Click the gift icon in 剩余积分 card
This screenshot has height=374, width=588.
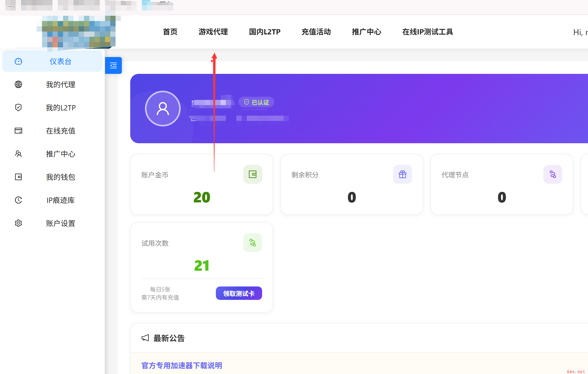point(403,174)
